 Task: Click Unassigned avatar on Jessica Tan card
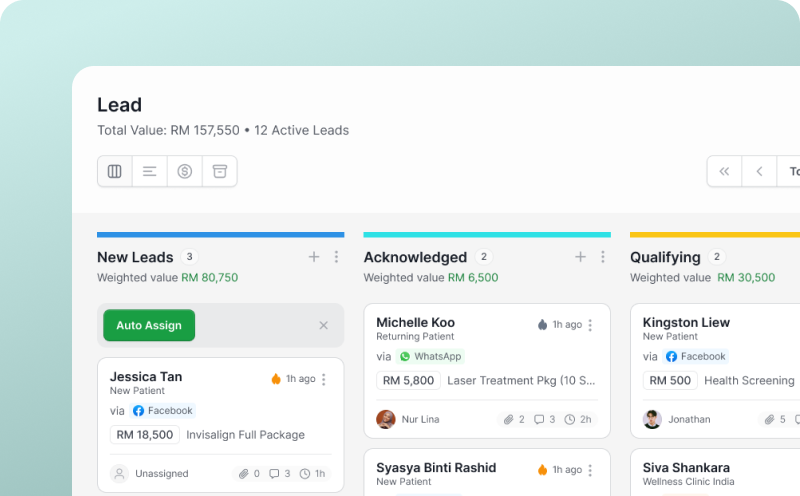(119, 474)
